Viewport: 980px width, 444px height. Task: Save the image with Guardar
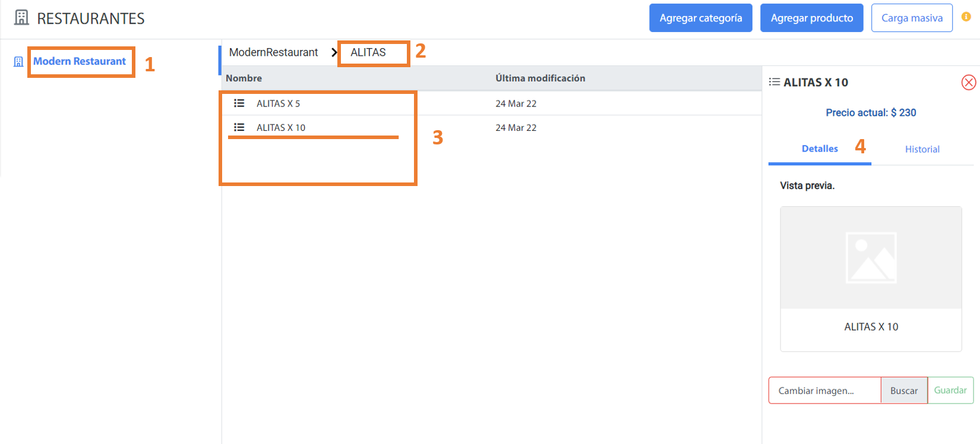tap(950, 391)
